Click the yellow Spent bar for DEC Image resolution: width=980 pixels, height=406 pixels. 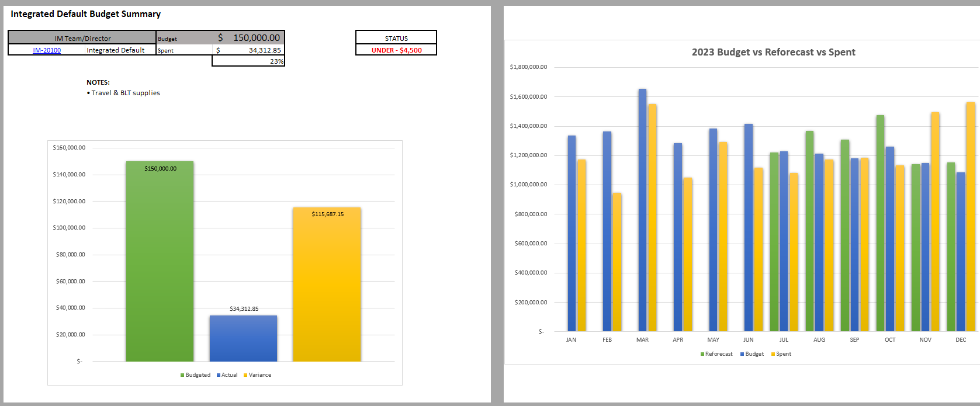(970, 216)
